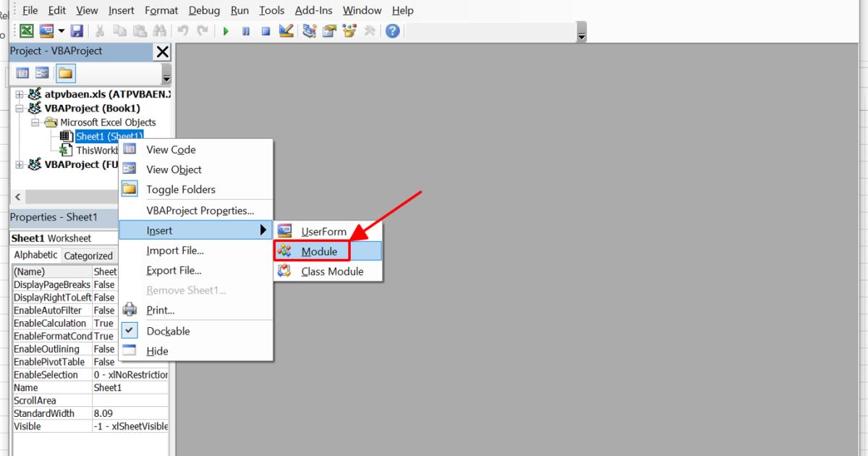
Task: Open the Add-Ins menu
Action: pyautogui.click(x=315, y=10)
